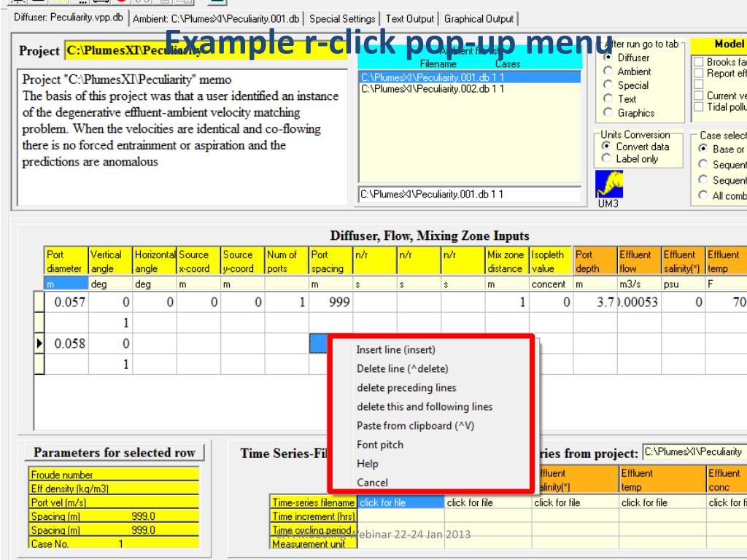This screenshot has width=747, height=560.
Task: Switch to the Ambient Peculiarity.001.db tab
Action: (216, 19)
